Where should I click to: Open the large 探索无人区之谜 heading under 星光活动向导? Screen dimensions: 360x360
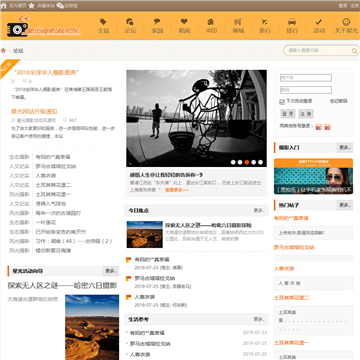(62, 286)
